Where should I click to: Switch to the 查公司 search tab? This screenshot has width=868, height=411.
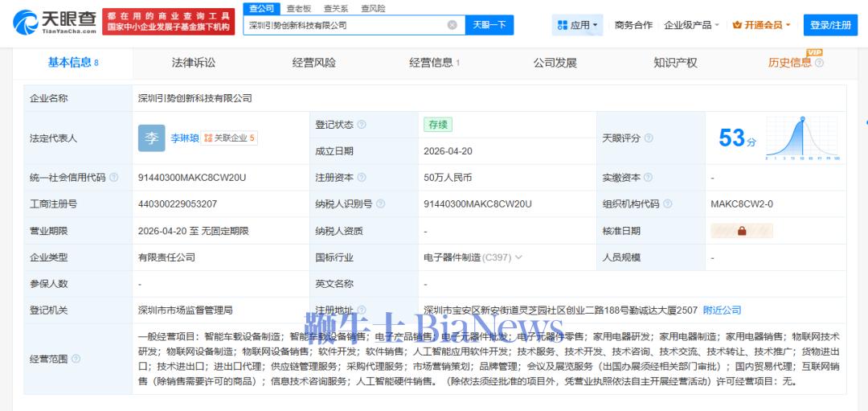[x=261, y=8]
